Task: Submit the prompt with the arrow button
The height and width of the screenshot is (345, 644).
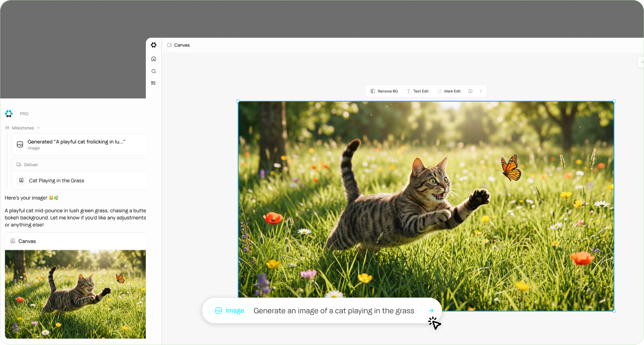Action: [x=431, y=310]
